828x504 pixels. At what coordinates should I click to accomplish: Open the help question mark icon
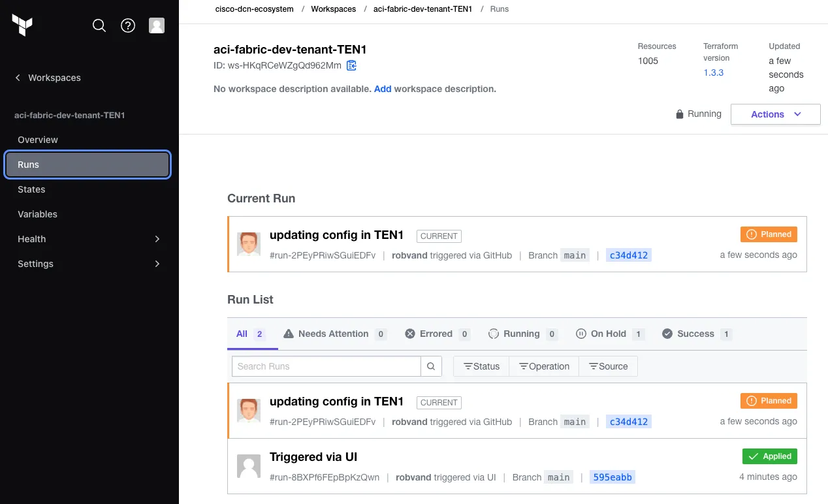[128, 25]
